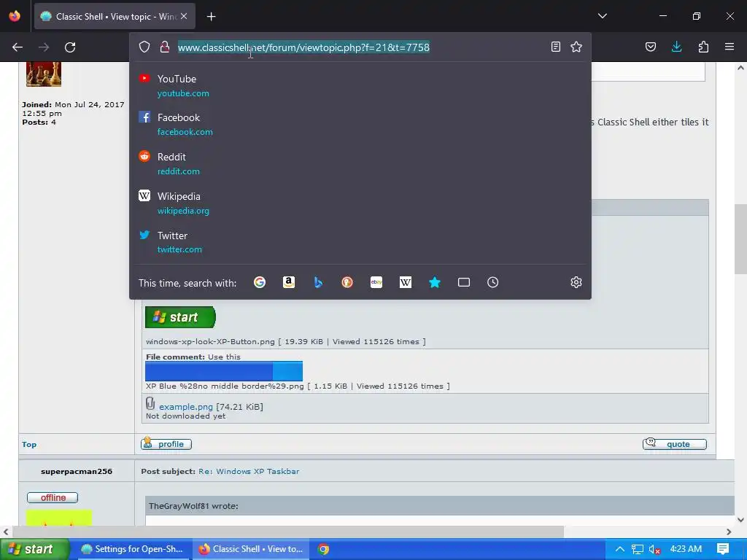Open Chrome from the taskbar
Viewport: 747px width, 560px height.
323,549
